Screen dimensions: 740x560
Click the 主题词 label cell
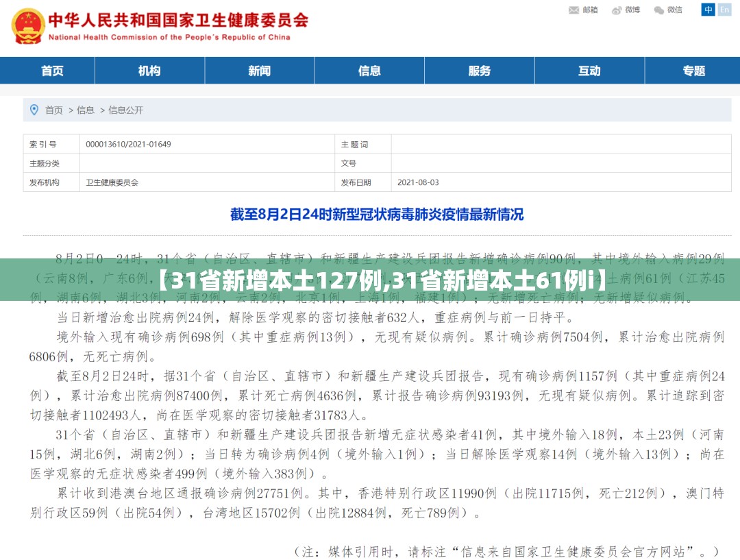pos(363,144)
